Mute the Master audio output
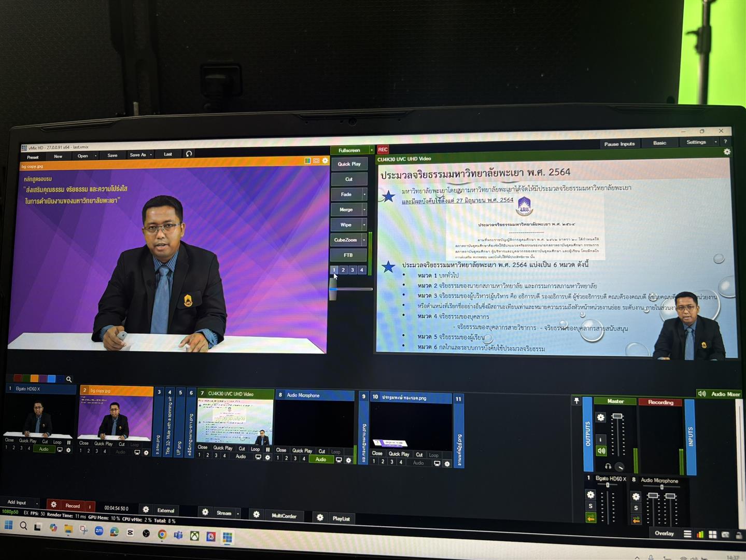 601,451
